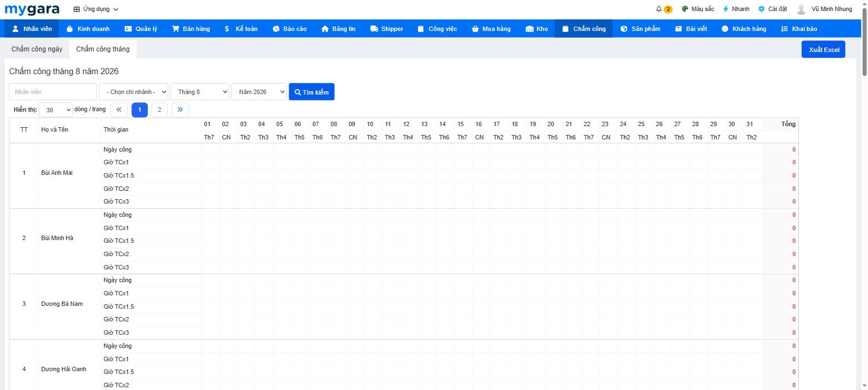This screenshot has width=868, height=390.
Task: Click the Họ và Tên column header
Action: 54,130
